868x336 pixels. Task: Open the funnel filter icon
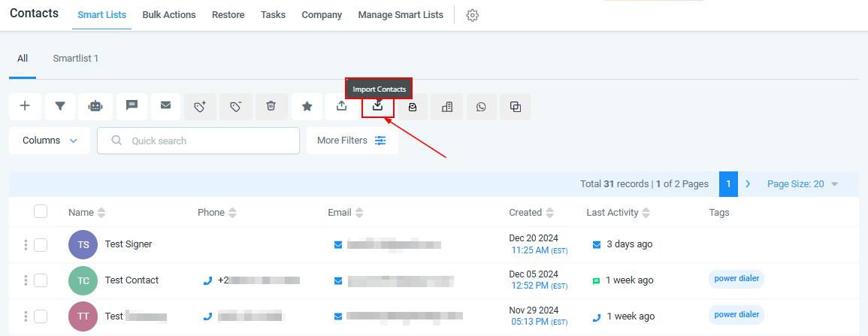coord(60,106)
